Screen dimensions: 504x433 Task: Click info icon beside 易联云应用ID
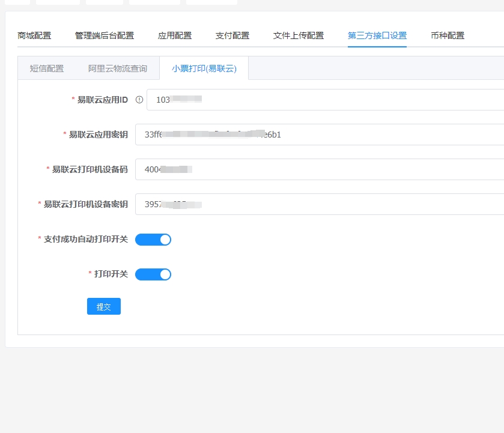click(139, 100)
